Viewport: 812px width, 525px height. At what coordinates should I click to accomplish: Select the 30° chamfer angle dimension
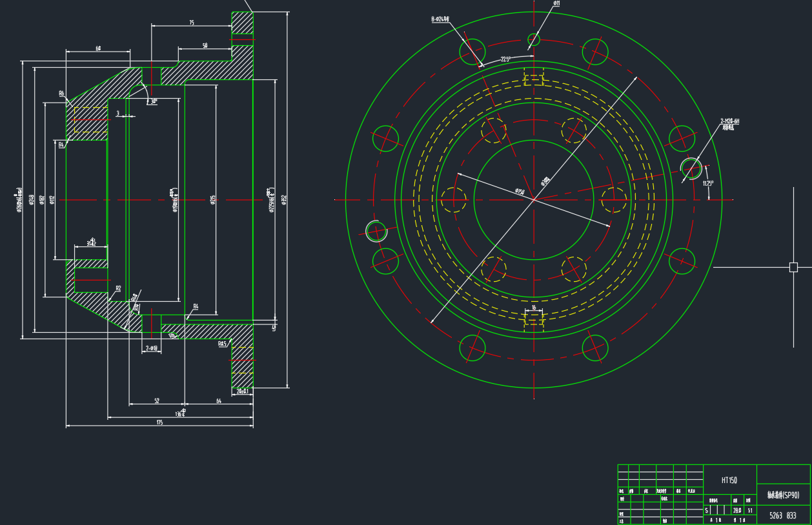click(x=153, y=101)
